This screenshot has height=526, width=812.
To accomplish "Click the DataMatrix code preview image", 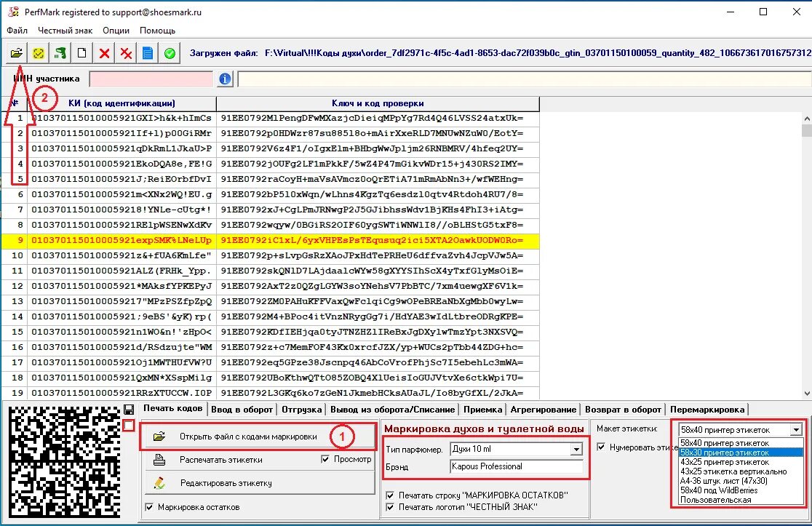I will point(64,462).
